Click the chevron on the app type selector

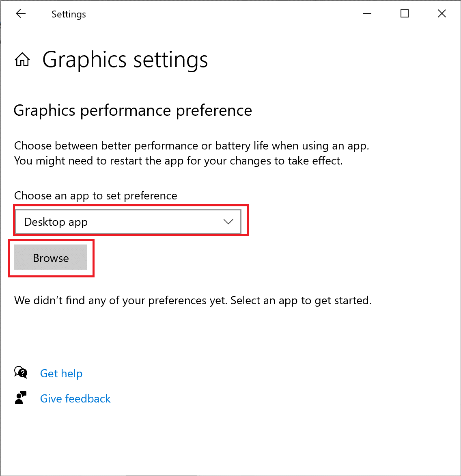228,222
